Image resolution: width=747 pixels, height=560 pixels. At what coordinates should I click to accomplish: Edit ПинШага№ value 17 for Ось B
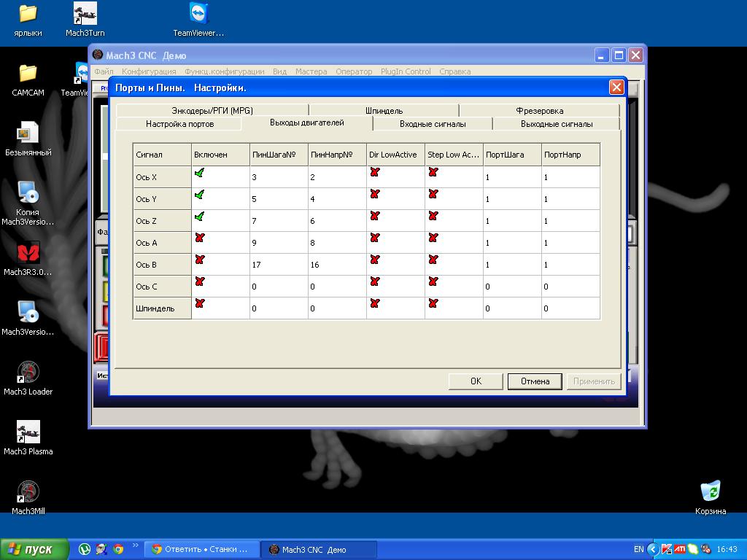pyautogui.click(x=279, y=265)
